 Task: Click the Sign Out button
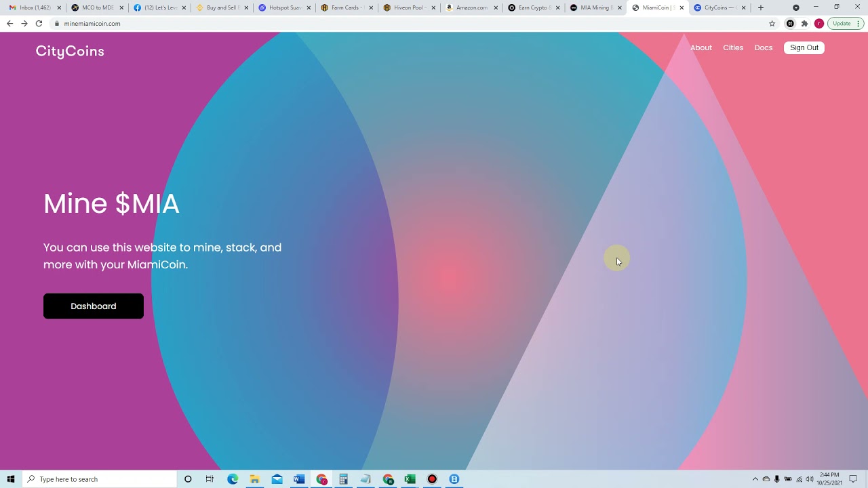pyautogui.click(x=804, y=47)
